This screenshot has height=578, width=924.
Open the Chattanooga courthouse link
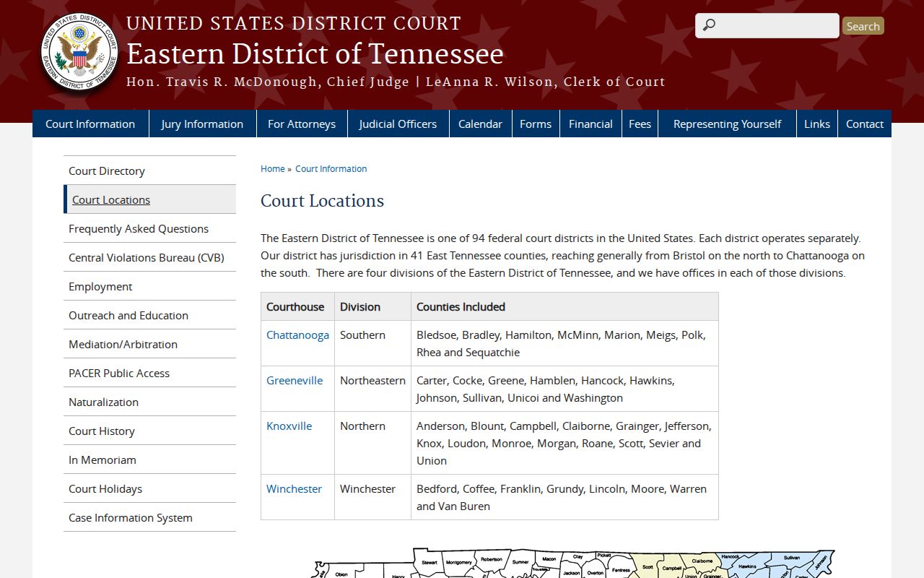click(297, 335)
